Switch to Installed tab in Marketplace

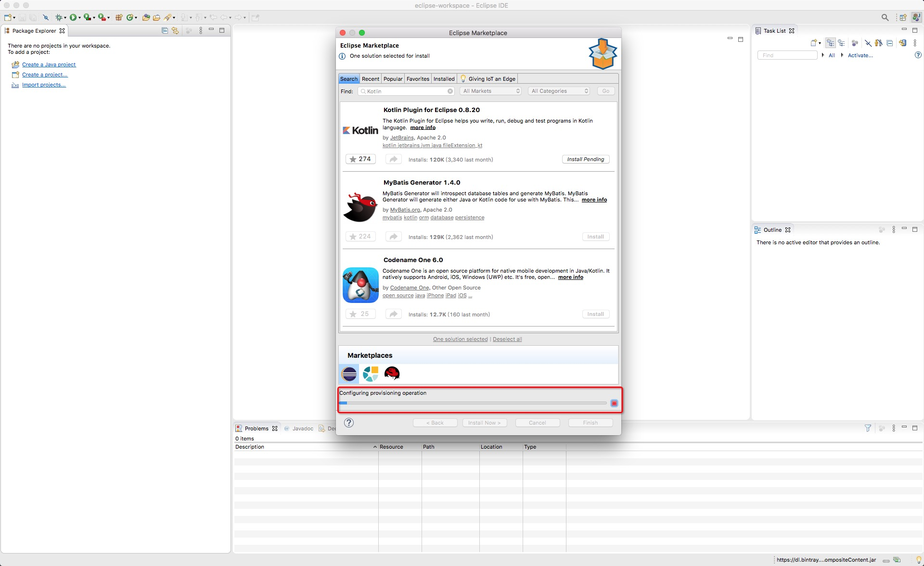444,79
